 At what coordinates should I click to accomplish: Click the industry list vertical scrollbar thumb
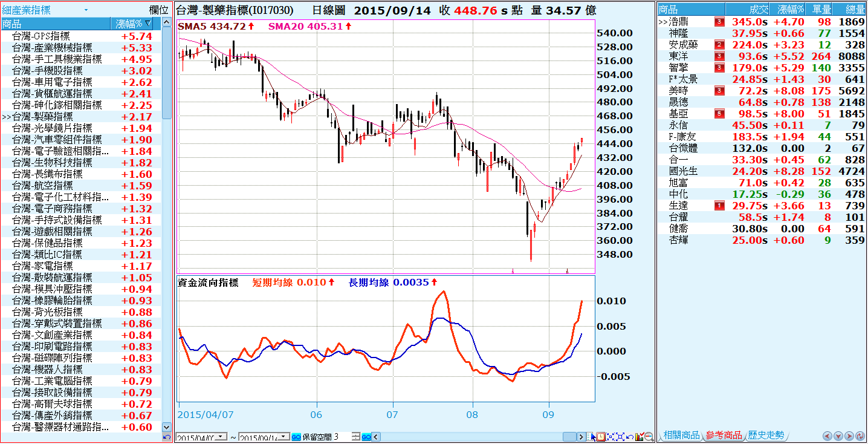click(x=167, y=73)
